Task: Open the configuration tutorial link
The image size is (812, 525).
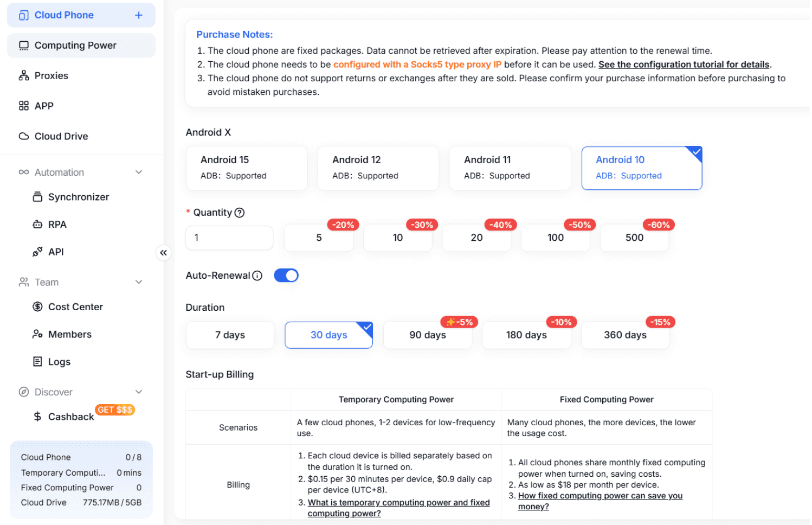Action: (684, 65)
